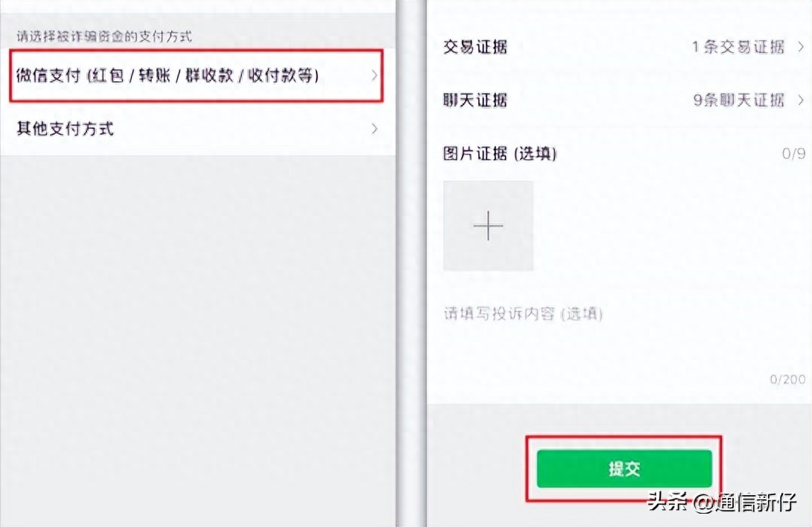Tap the chevron on the 微信支付 row
Image resolution: width=812 pixels, height=527 pixels.
point(375,76)
